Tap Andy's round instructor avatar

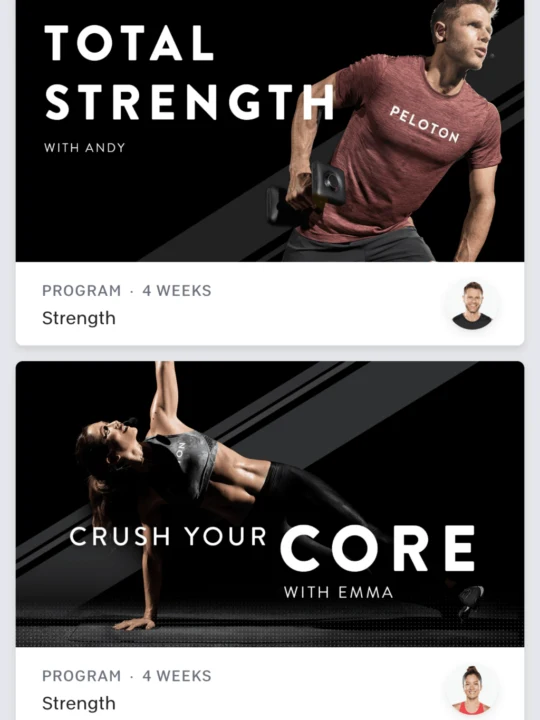click(472, 305)
